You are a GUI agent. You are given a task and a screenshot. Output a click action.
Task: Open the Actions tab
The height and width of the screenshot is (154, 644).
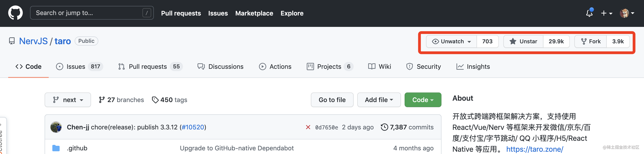(275, 67)
